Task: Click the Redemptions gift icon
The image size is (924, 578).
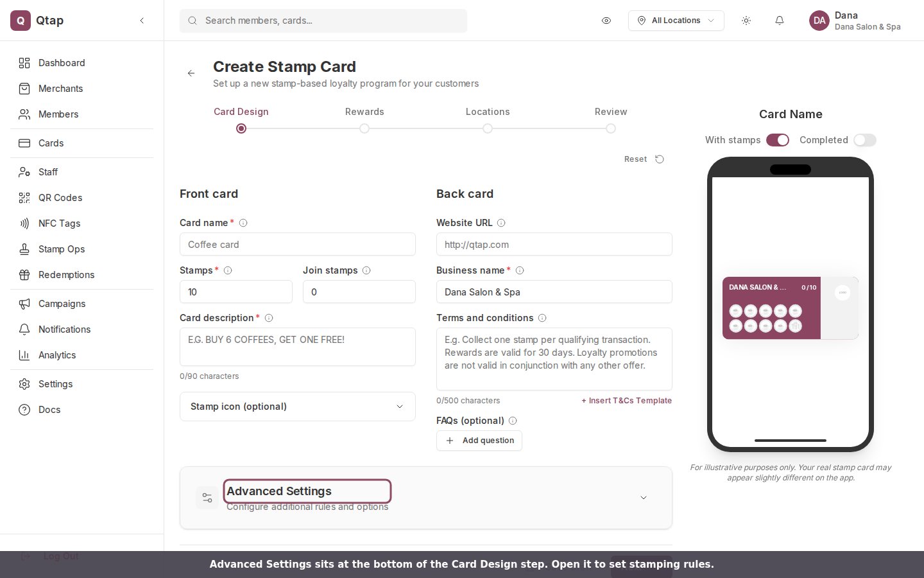Action: [x=24, y=275]
